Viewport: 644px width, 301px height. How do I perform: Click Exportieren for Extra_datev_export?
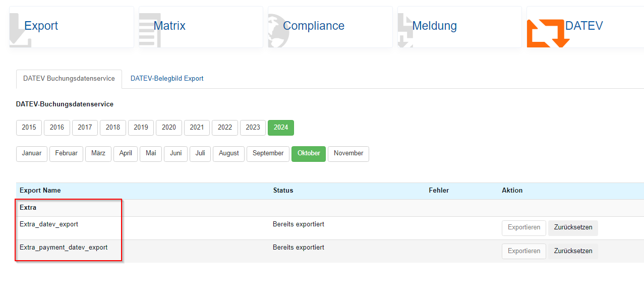tap(524, 228)
